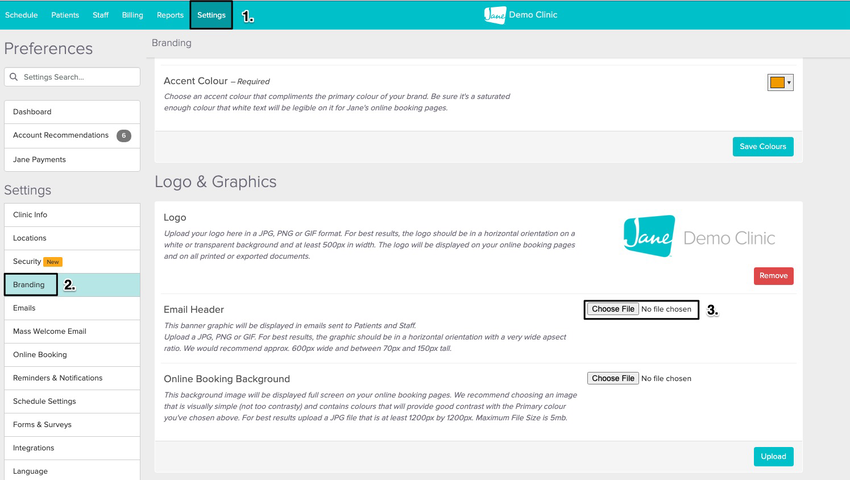Click the Upload button
Image resolution: width=850 pixels, height=480 pixels.
[x=773, y=457]
